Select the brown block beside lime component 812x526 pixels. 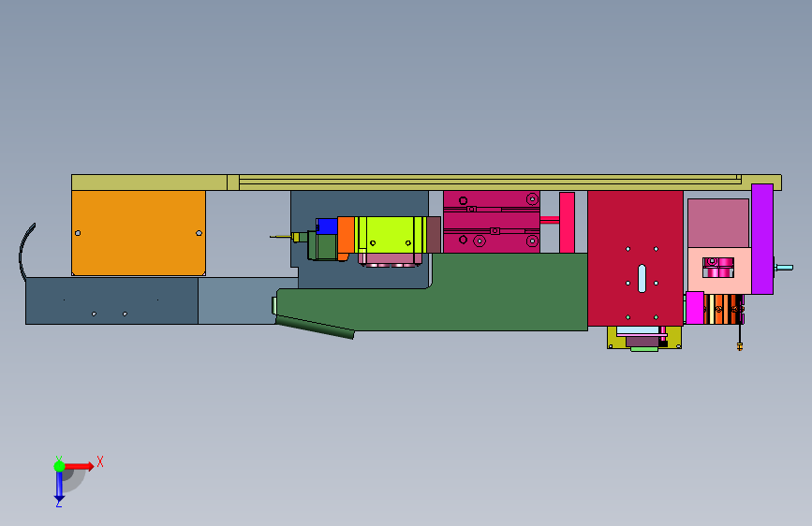(434, 235)
